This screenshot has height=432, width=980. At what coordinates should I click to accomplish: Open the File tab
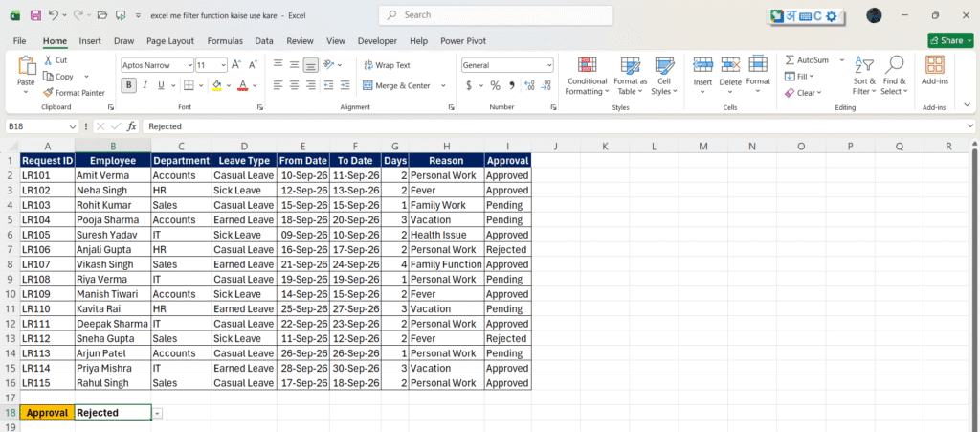pos(19,40)
